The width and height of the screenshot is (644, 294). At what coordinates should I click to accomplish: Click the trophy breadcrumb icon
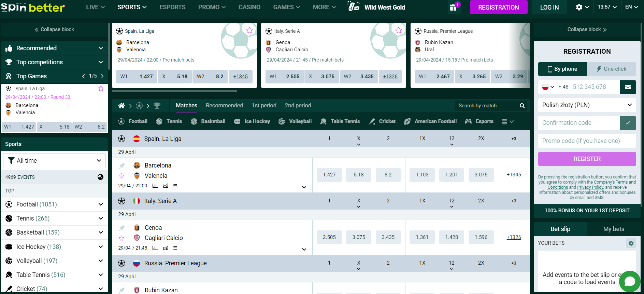pyautogui.click(x=157, y=106)
